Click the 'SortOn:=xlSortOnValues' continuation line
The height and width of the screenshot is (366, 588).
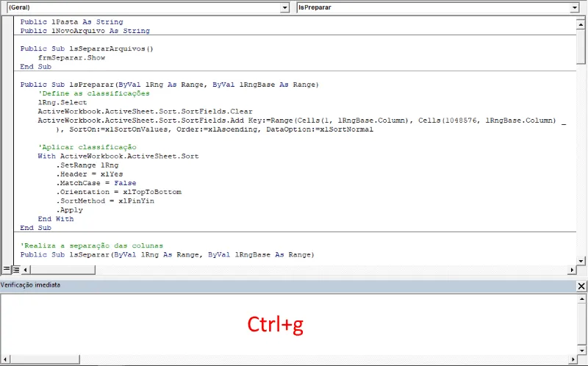click(215, 129)
